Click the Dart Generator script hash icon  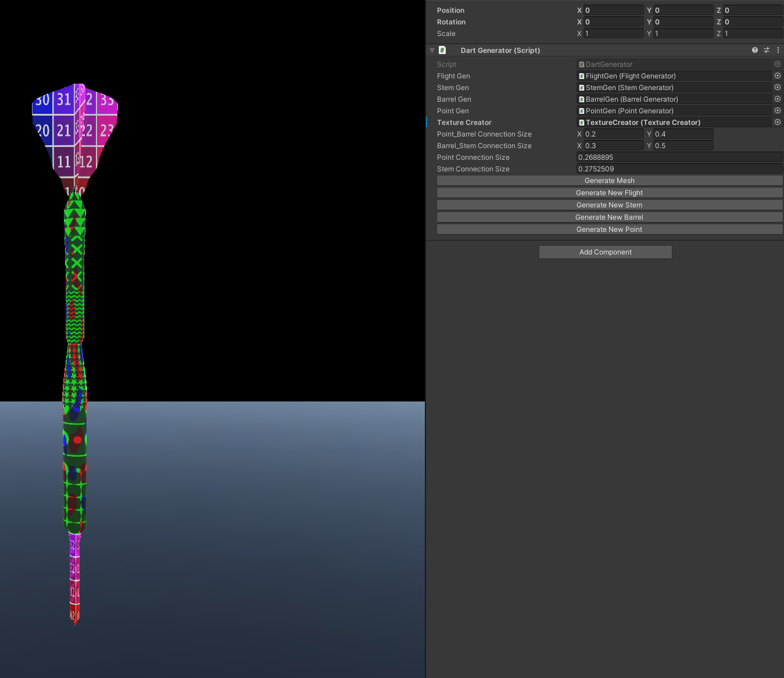click(442, 51)
